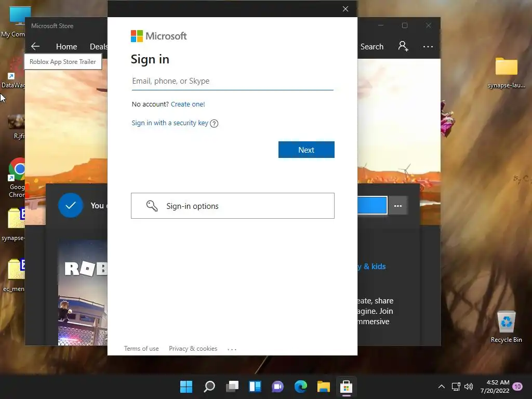Viewport: 532px width, 399px height.
Task: Select Microsoft Store taskbar icon
Action: pos(346,387)
